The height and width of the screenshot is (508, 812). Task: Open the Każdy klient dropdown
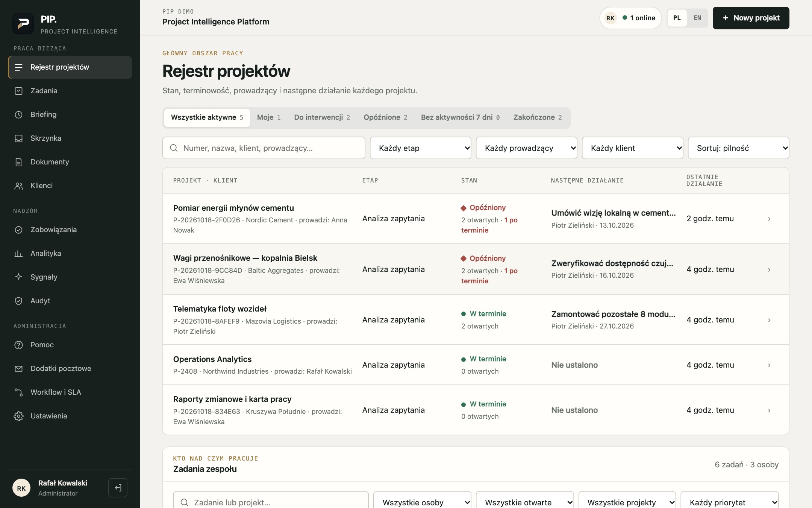pyautogui.click(x=633, y=148)
